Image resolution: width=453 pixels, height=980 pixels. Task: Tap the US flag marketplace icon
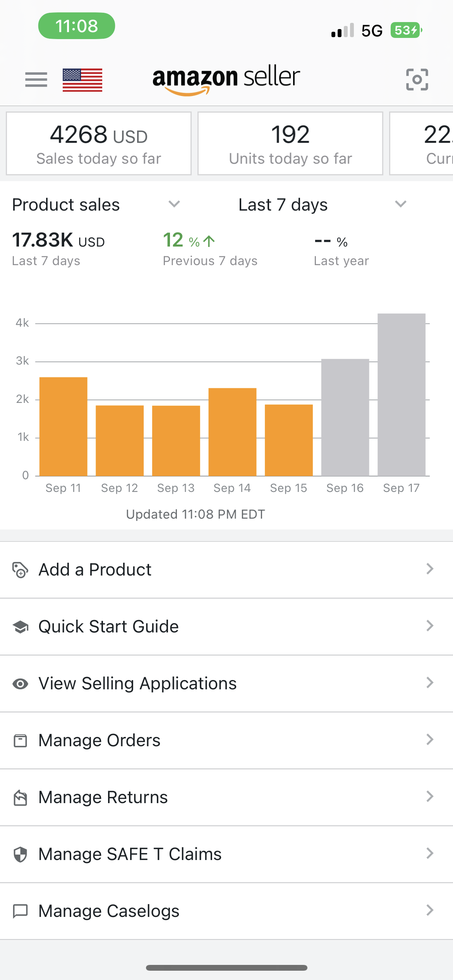pos(82,80)
